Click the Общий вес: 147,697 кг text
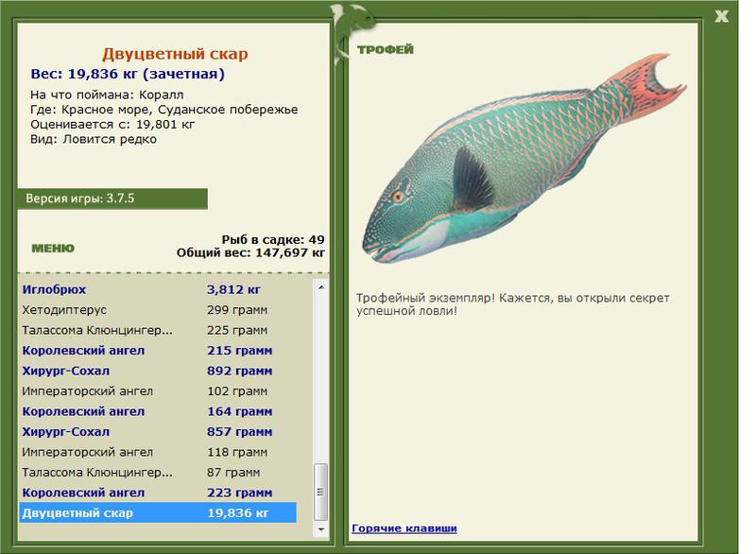 (250, 252)
